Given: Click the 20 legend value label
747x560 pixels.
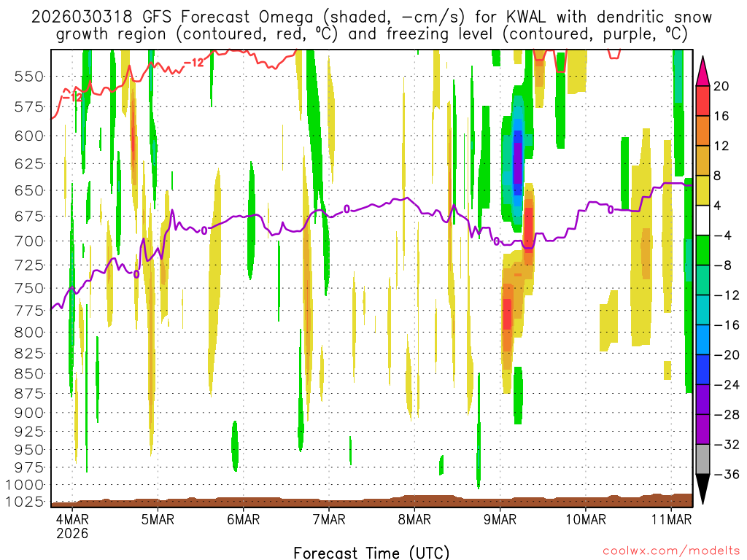Looking at the screenshot, I should [x=721, y=86].
